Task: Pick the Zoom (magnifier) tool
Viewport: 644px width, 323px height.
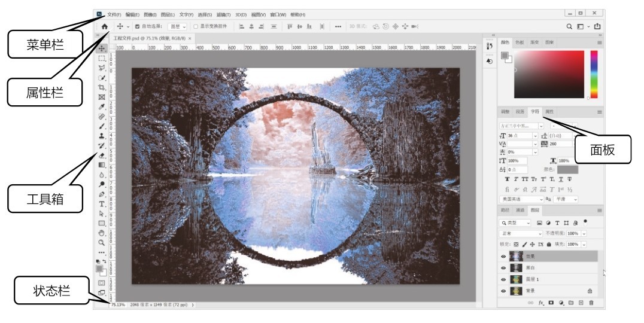Action: click(102, 243)
